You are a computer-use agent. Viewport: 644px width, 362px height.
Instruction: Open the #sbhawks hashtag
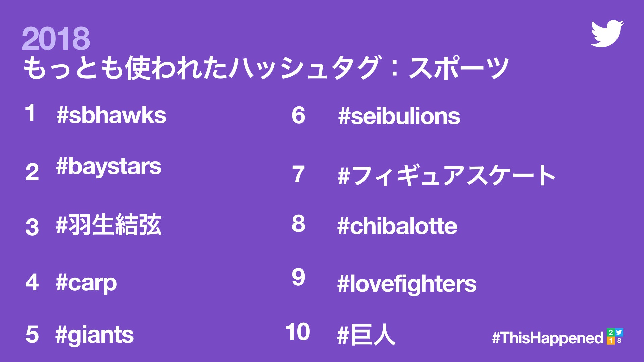pyautogui.click(x=111, y=115)
